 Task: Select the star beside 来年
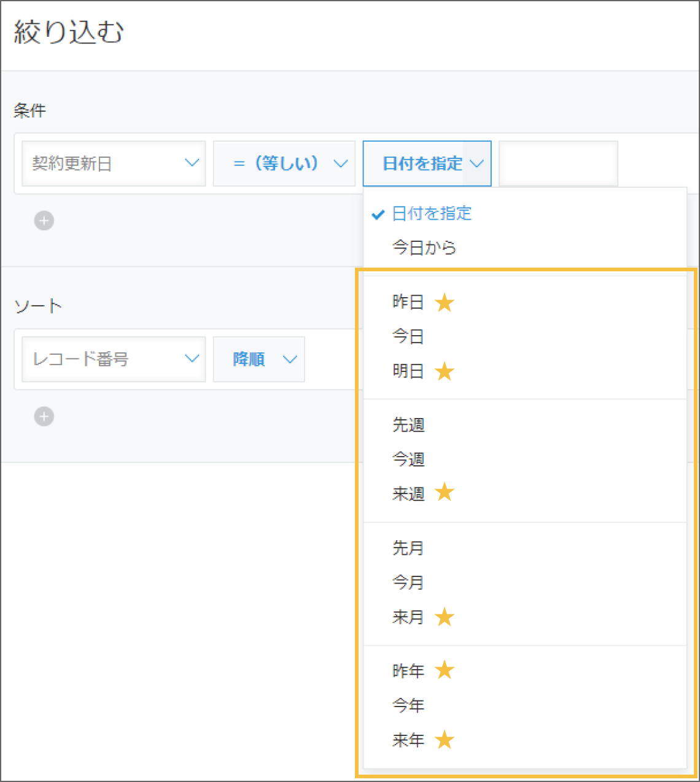click(445, 740)
